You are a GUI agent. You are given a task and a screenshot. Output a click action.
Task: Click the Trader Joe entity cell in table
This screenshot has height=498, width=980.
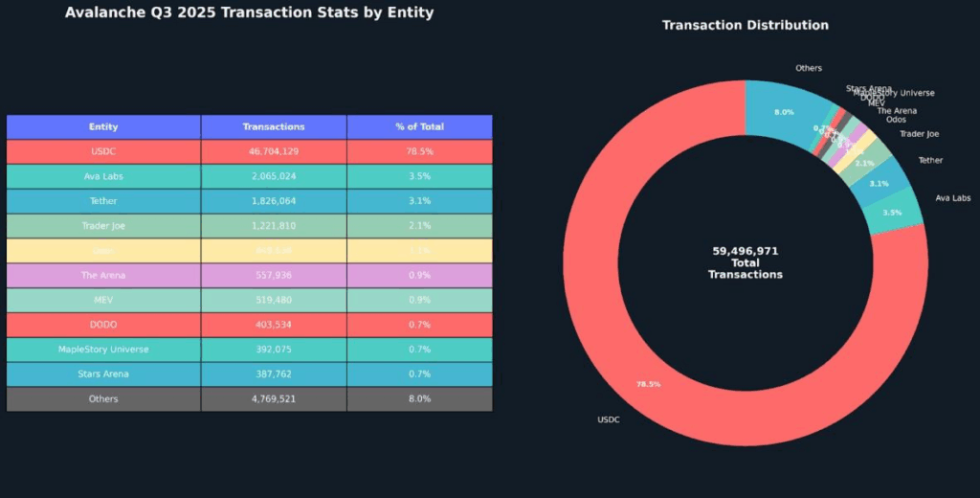click(103, 226)
